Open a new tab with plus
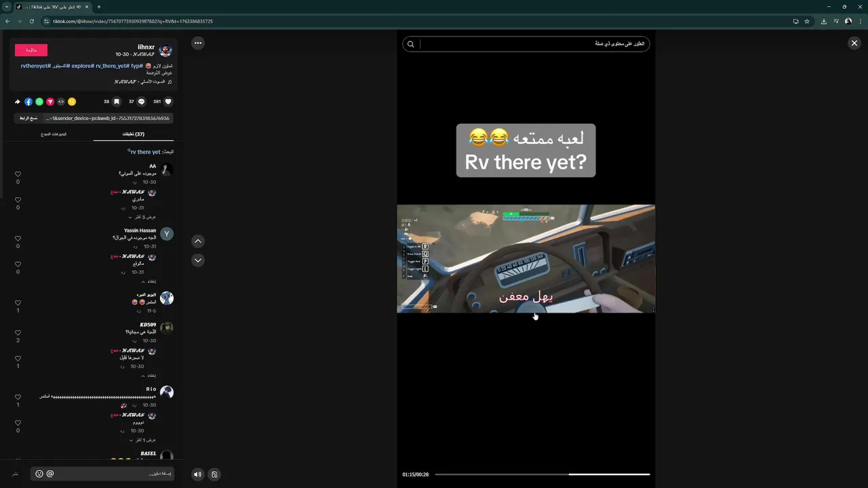868x488 pixels. (99, 7)
